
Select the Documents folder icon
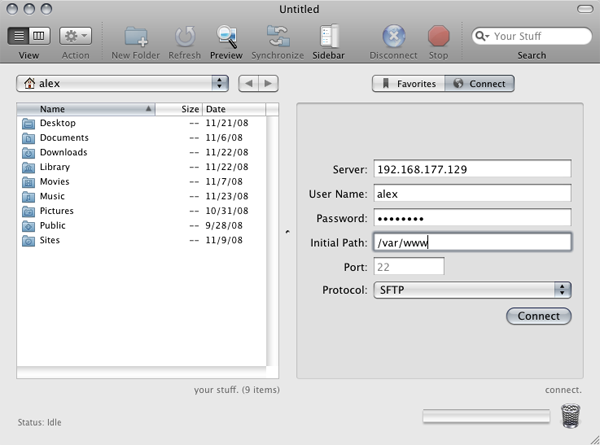point(28,138)
